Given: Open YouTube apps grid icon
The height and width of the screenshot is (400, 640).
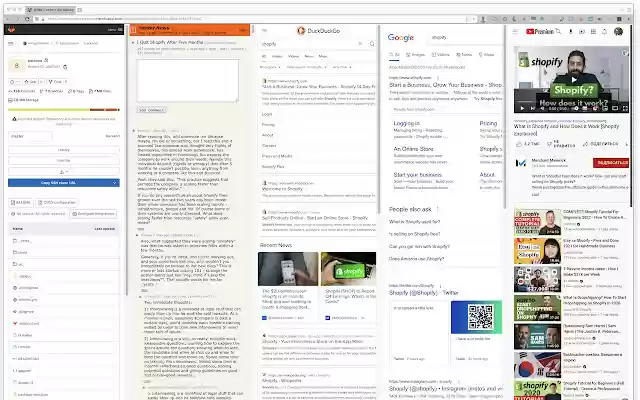Looking at the screenshot, I should [x=593, y=31].
